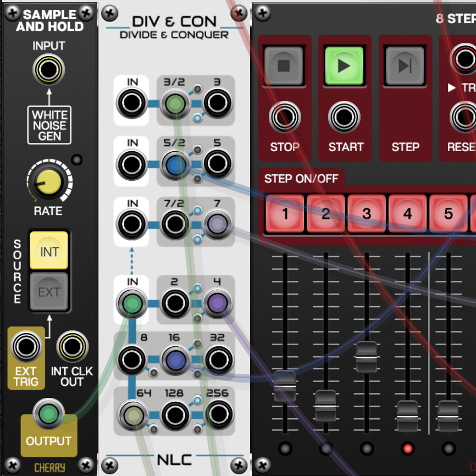Toggle step 5 on/off button
The height and width of the screenshot is (476, 476).
[449, 213]
